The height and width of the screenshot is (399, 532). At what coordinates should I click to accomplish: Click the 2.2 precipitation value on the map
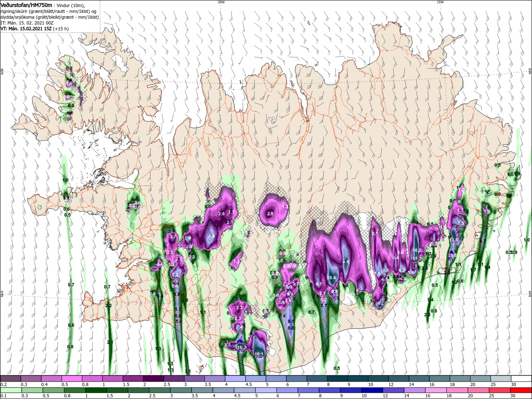point(108,305)
